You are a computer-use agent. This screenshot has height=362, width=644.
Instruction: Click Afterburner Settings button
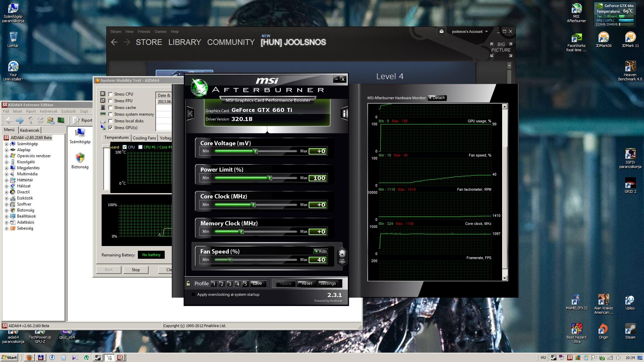click(328, 284)
